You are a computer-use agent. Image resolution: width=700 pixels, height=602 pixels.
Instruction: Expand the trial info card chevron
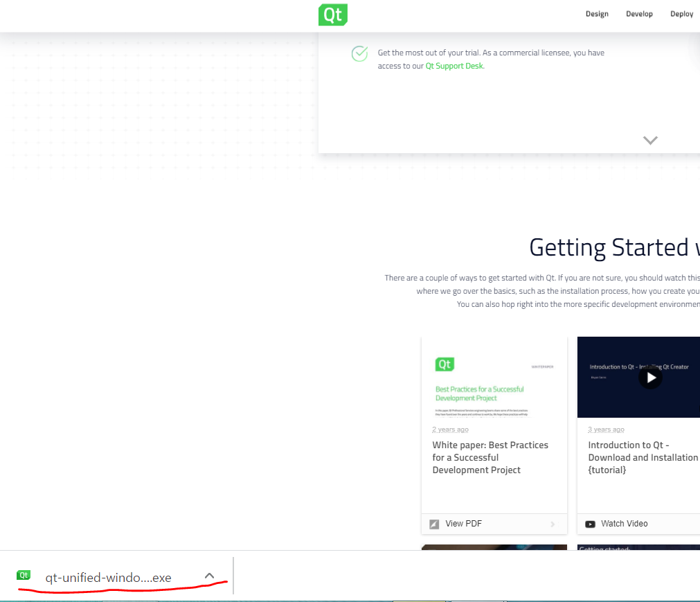coord(650,140)
